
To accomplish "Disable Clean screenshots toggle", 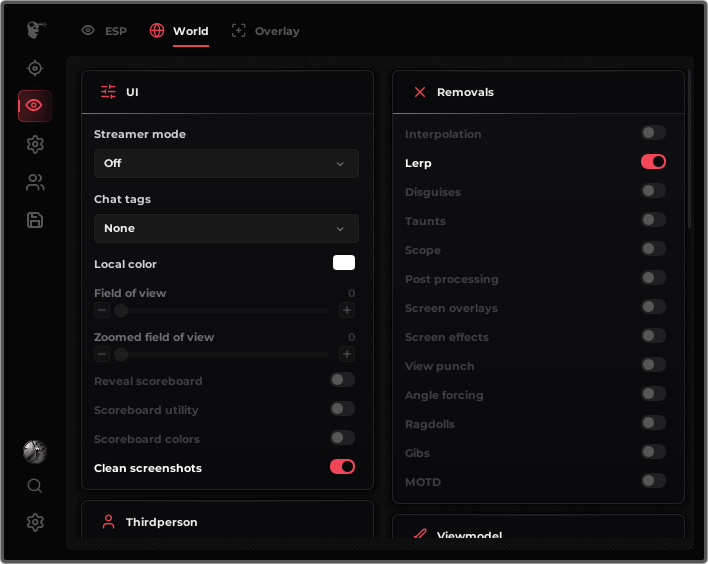I will (x=342, y=467).
